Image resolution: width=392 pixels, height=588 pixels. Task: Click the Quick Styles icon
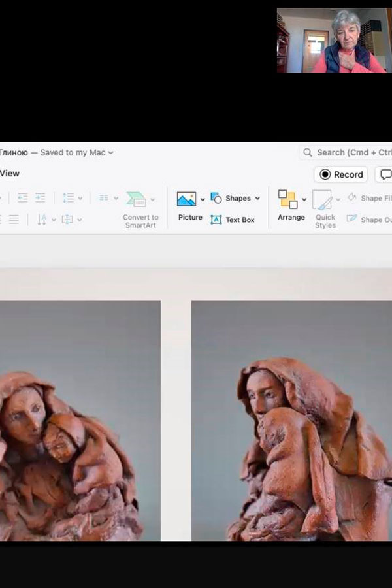(x=322, y=199)
